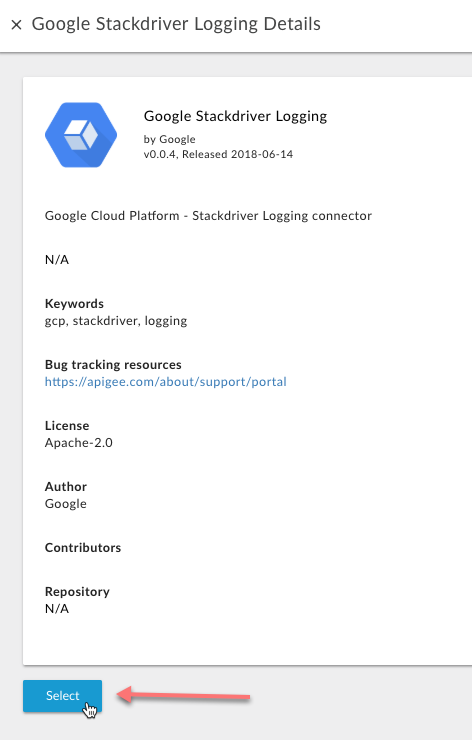Screen dimensions: 472x740
Task: Click the Stackdriver Logging connector description text
Action: [x=208, y=216]
